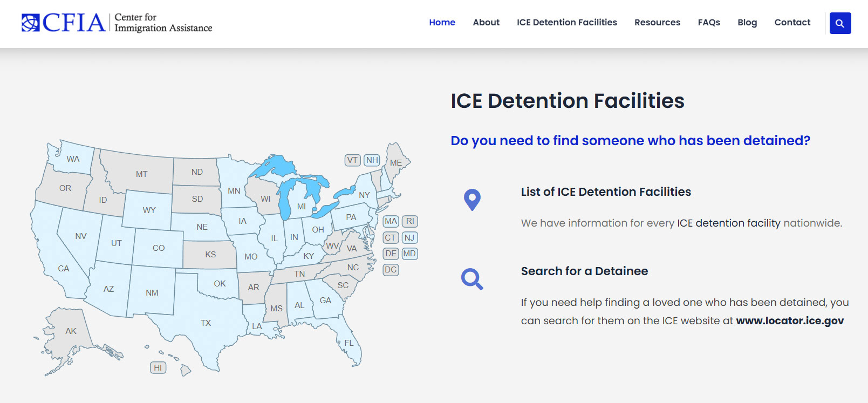Navigate to the FAQs page
868x403 pixels.
click(709, 22)
